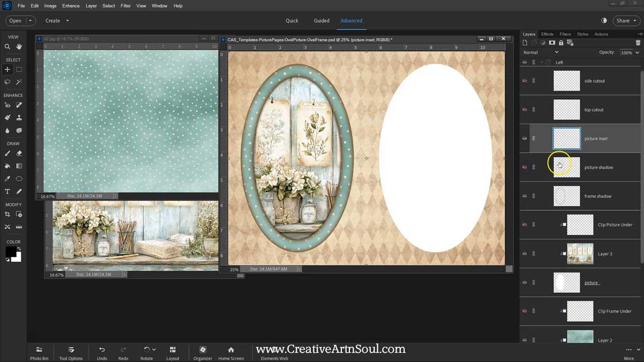Switch to the Effects panel tab
The height and width of the screenshot is (362, 644).
coord(547,34)
